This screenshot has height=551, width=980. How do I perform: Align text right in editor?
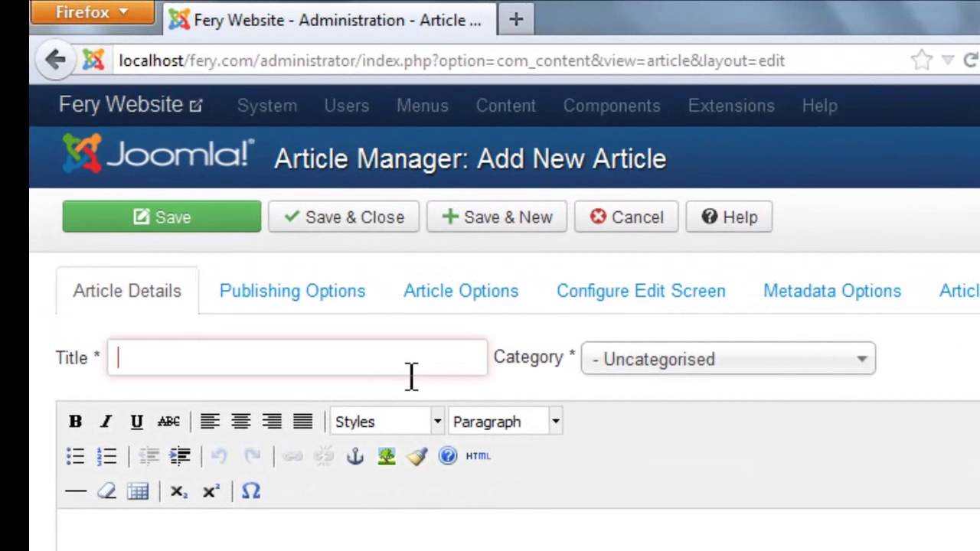click(272, 421)
